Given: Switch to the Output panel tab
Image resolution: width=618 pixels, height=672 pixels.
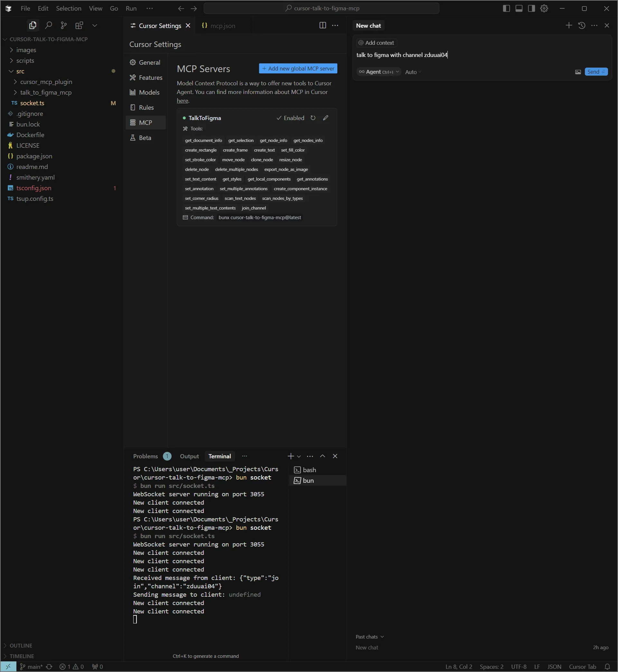Looking at the screenshot, I should (189, 456).
